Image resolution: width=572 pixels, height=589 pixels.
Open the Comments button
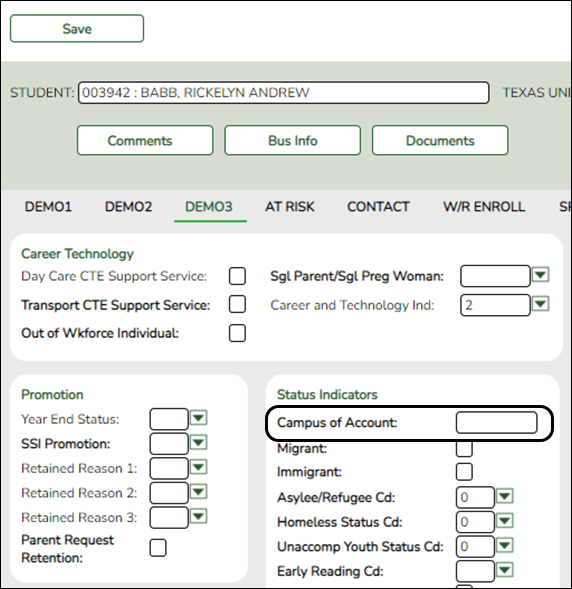point(145,140)
